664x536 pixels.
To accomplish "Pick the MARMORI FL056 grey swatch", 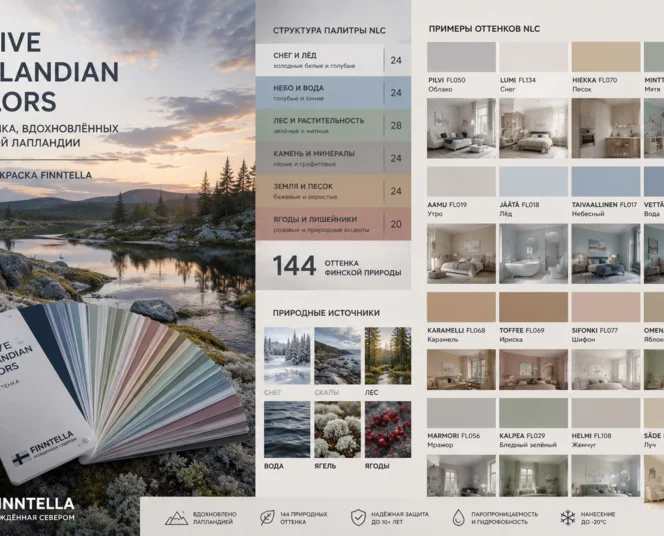I will (461, 413).
